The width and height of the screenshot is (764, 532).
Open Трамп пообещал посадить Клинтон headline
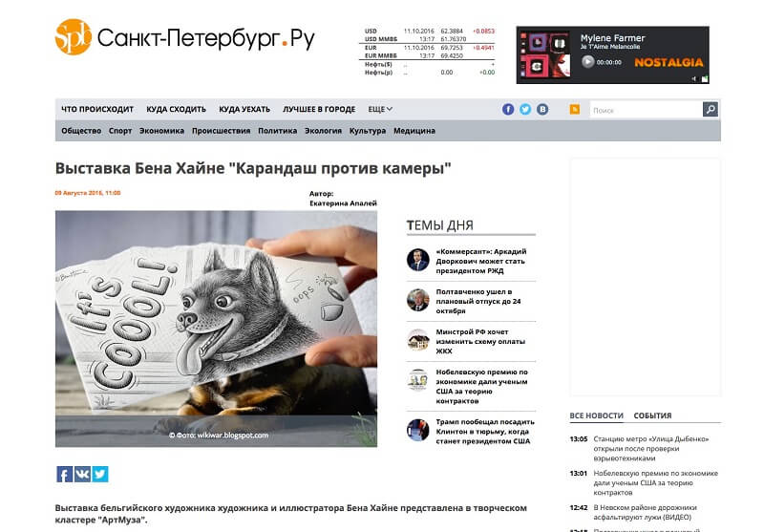[x=485, y=431]
